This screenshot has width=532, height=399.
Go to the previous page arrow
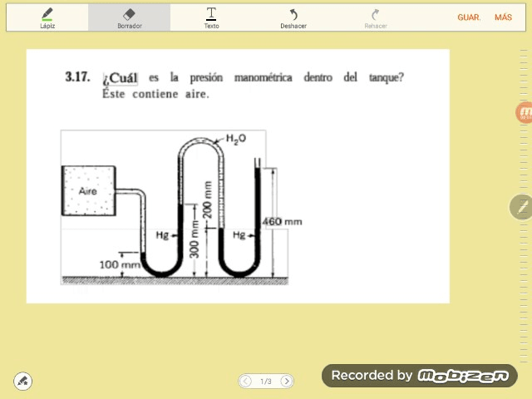(245, 382)
